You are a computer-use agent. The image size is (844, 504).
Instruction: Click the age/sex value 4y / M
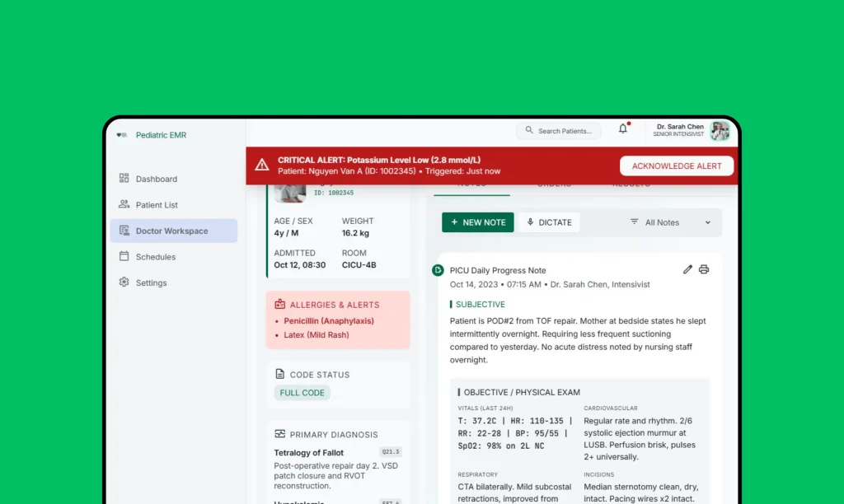click(x=286, y=233)
